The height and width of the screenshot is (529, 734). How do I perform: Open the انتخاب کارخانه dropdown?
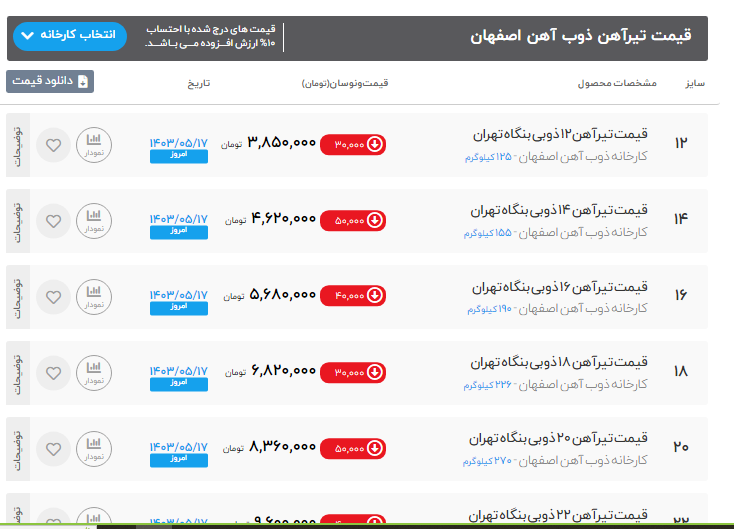coord(70,36)
